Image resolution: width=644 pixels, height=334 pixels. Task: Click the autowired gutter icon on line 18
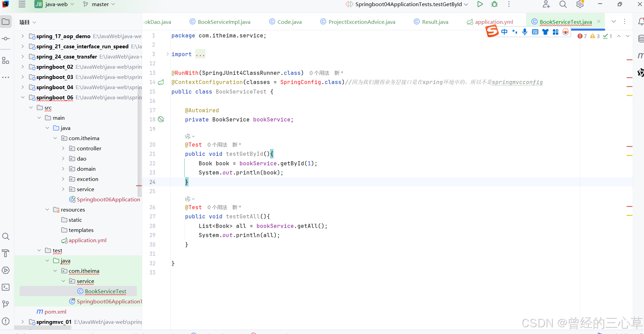click(161, 119)
